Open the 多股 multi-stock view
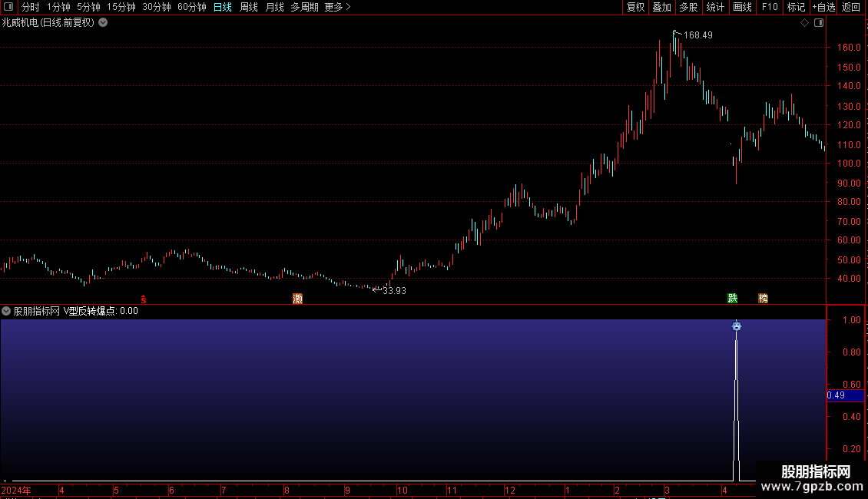 688,7
